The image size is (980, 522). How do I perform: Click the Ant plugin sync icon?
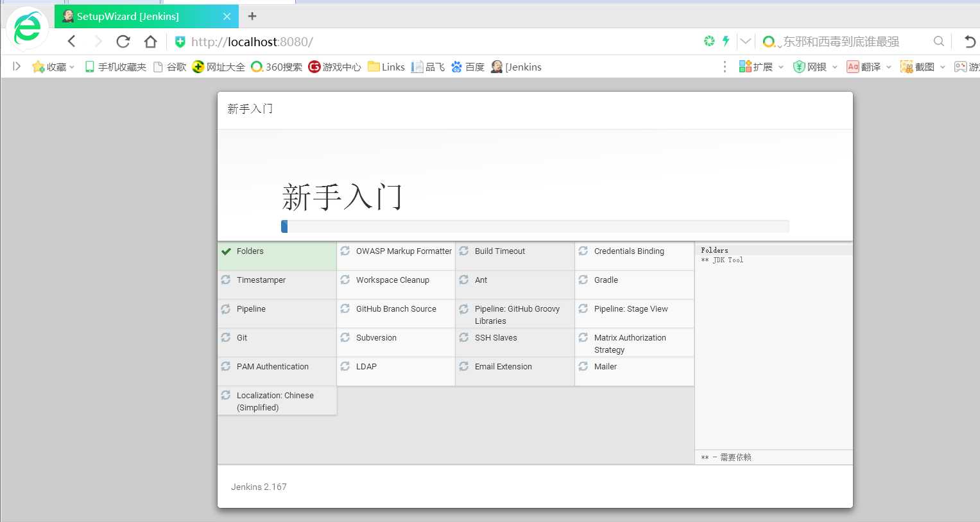point(464,280)
